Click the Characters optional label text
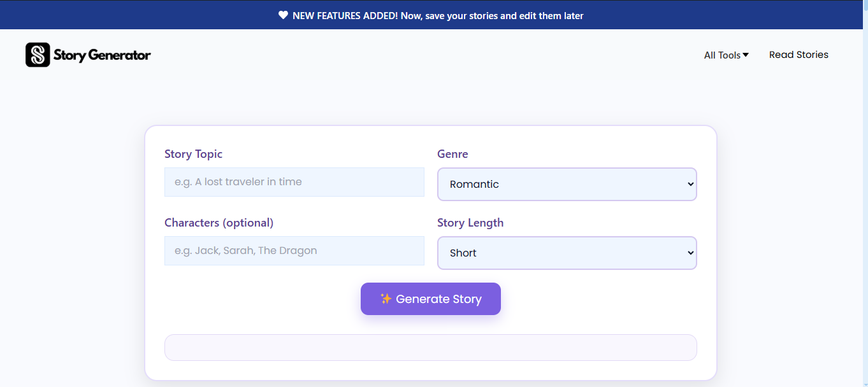 tap(219, 223)
